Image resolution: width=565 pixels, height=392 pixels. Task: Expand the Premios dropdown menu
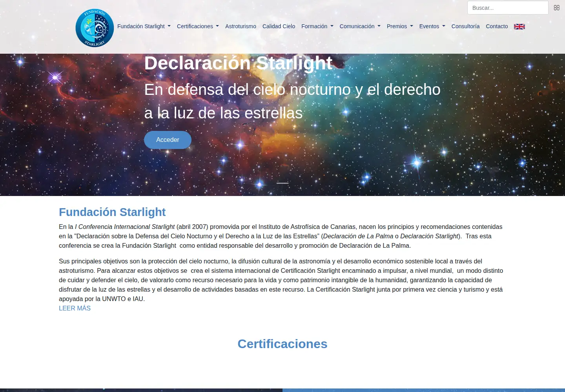point(400,26)
